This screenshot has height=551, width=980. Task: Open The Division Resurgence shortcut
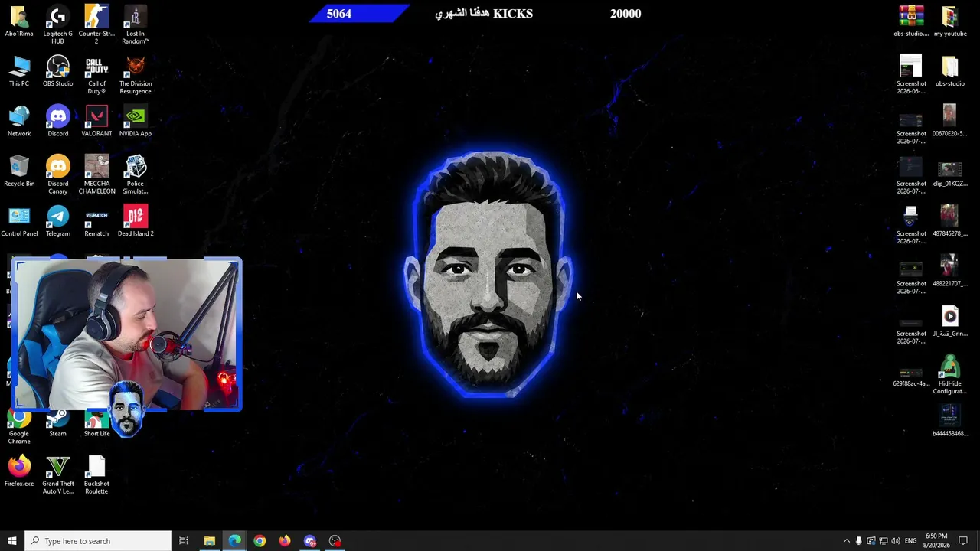click(136, 76)
